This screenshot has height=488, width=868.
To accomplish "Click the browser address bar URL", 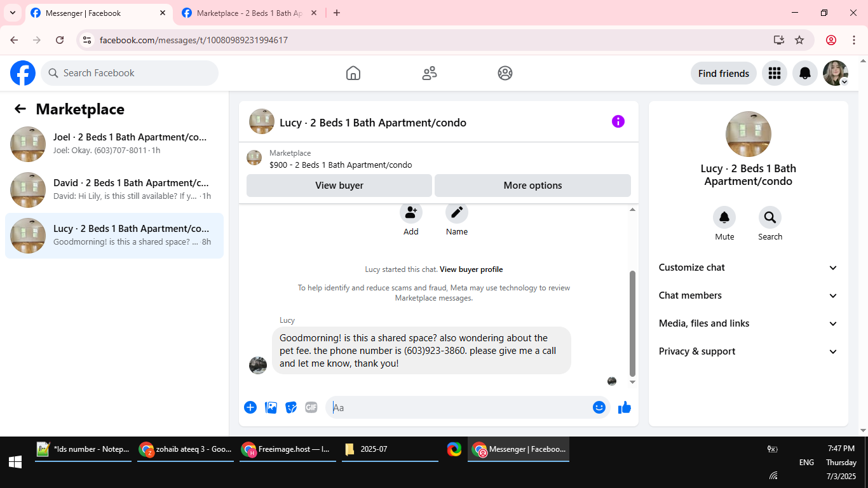I will 194,40.
